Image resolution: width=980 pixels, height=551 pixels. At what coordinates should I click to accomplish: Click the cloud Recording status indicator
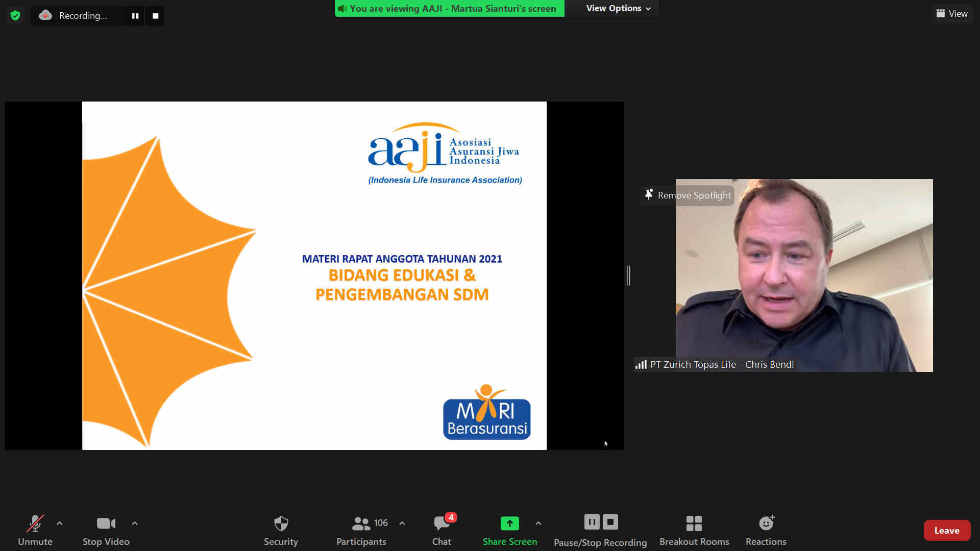tap(73, 16)
